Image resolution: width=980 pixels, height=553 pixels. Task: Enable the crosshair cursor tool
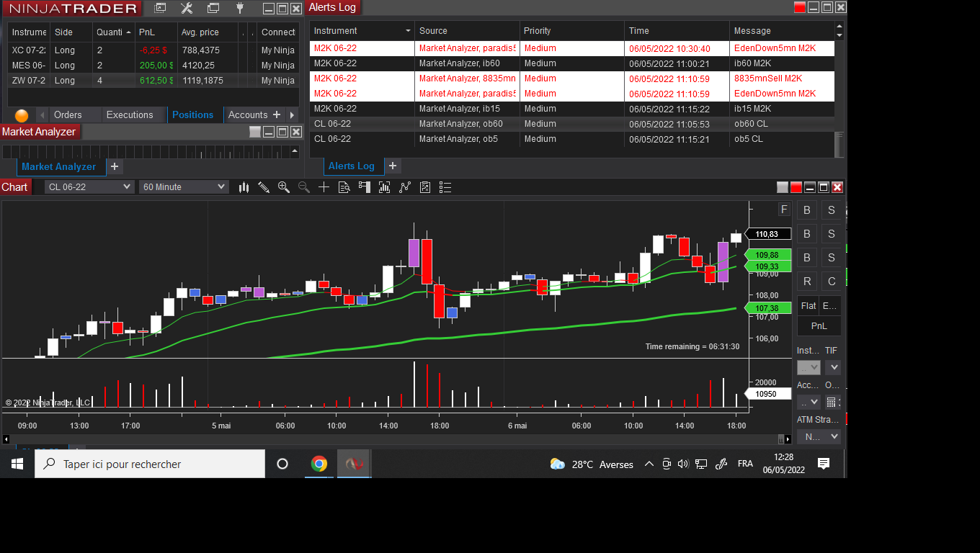tap(324, 187)
